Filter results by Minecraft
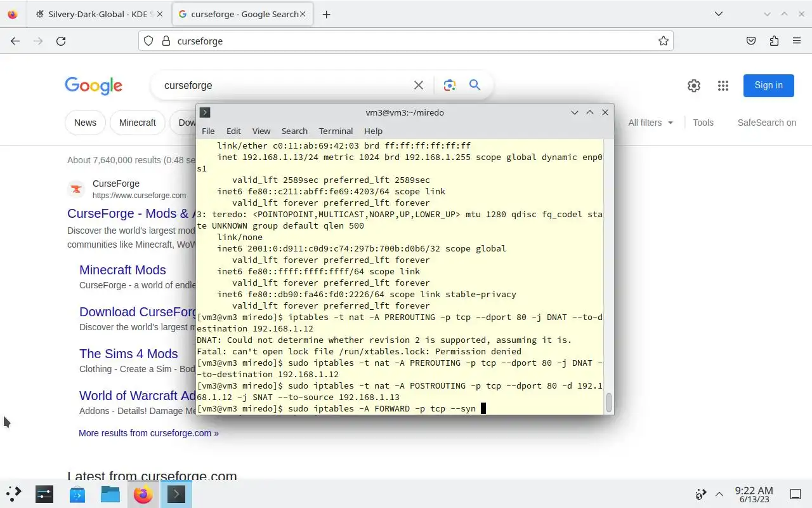This screenshot has width=812, height=508. click(138, 123)
